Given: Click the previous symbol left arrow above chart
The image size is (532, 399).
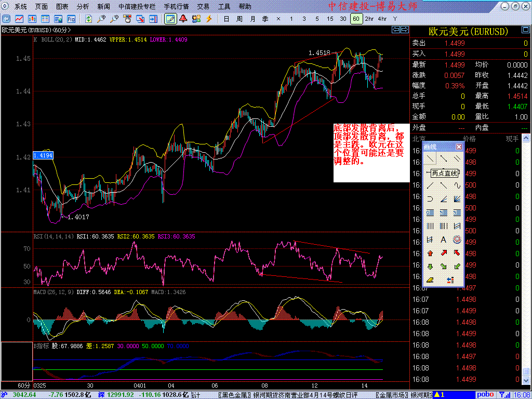Looking at the screenshot, I should point(395,30).
